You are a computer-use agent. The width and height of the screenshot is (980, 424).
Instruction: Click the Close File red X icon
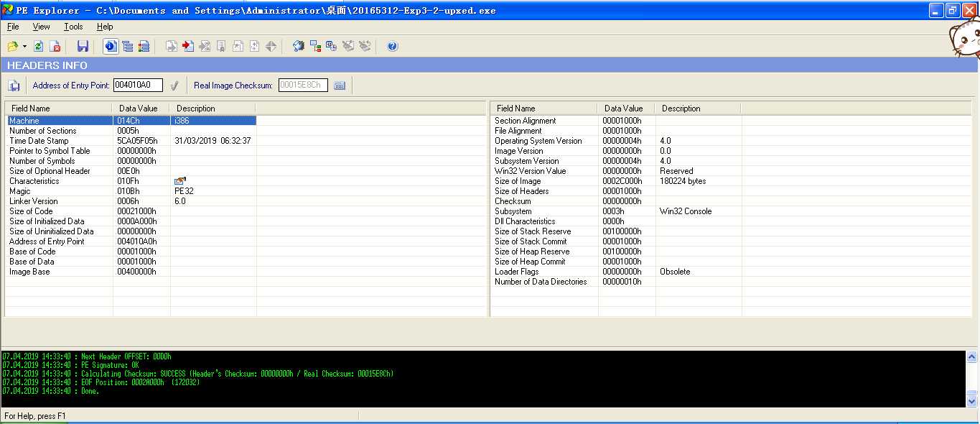coord(55,47)
